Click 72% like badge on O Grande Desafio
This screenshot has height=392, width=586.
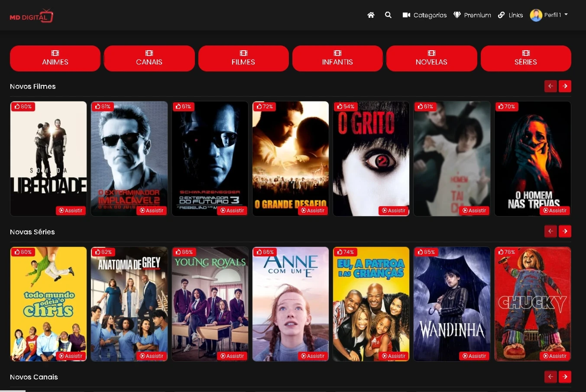(x=265, y=107)
